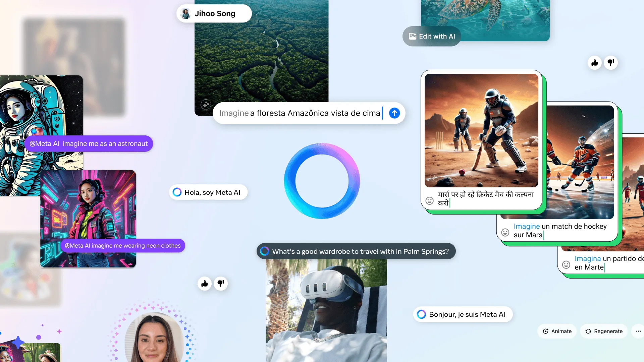Click the Edit with AI button icon
Viewport: 644px width, 362px height.
pos(412,36)
